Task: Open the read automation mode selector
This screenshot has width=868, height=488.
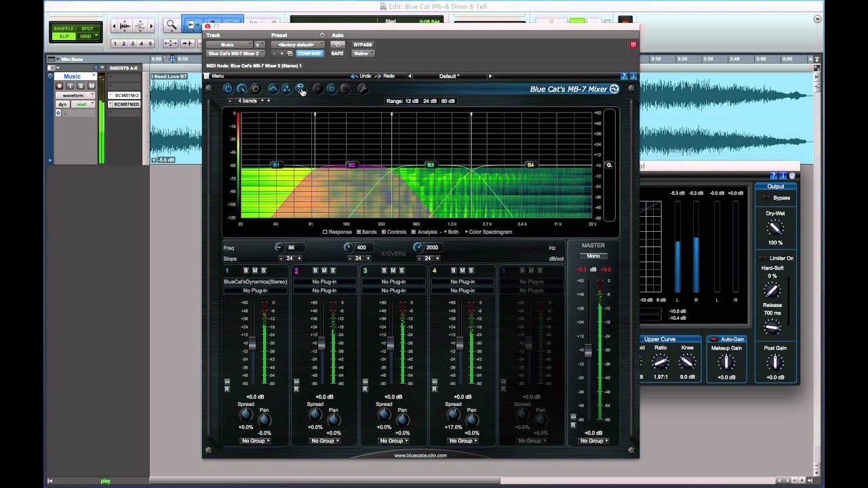Action: coord(82,104)
